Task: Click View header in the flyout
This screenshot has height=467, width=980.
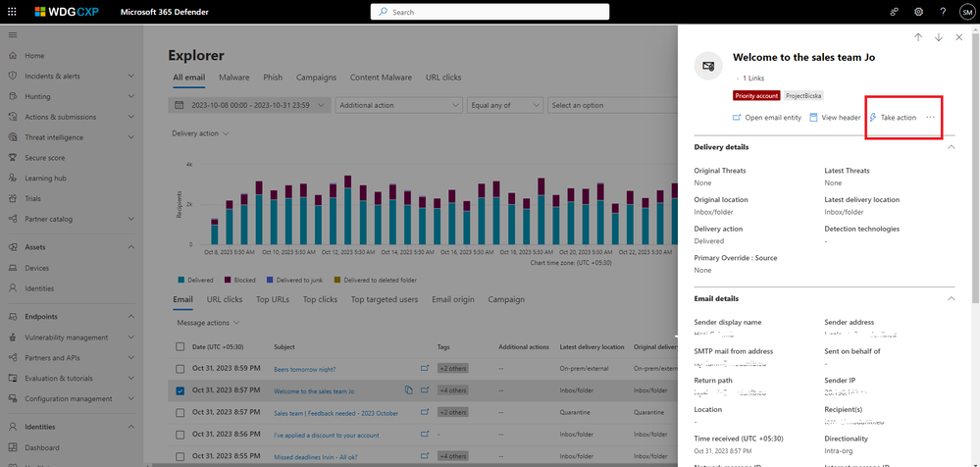Action: click(x=835, y=118)
